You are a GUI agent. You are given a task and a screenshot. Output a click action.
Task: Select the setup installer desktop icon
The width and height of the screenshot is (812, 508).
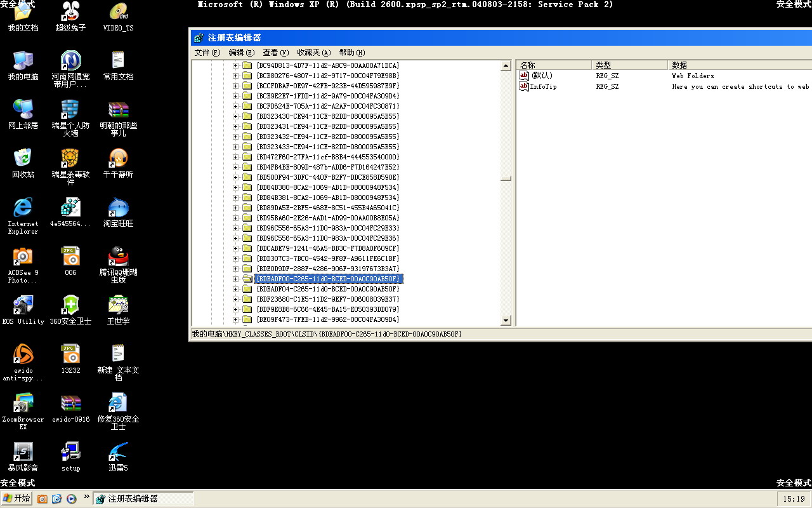(70, 451)
